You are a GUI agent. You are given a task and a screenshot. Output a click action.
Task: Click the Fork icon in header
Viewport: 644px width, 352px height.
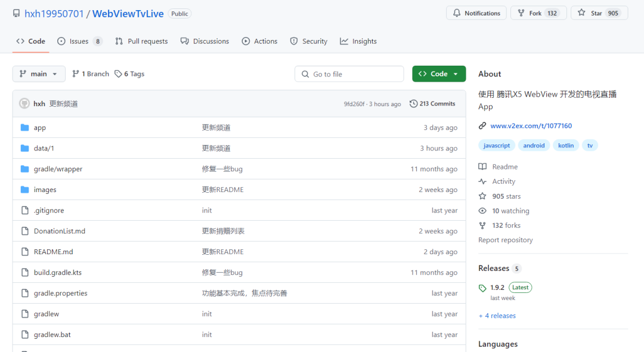(521, 13)
